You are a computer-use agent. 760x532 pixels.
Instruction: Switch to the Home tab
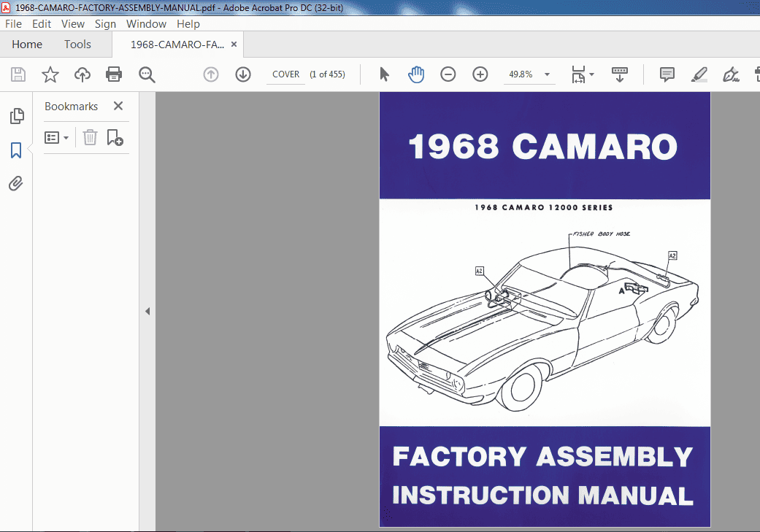coord(26,44)
